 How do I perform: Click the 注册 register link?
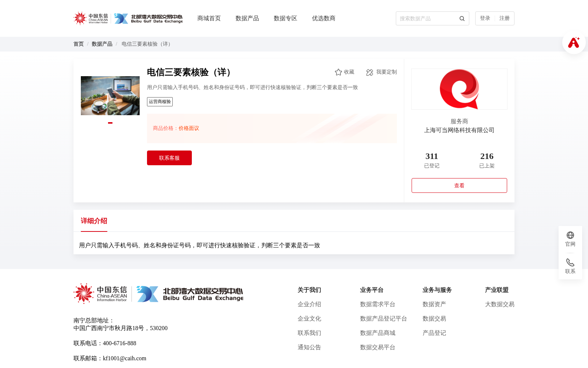pos(505,18)
